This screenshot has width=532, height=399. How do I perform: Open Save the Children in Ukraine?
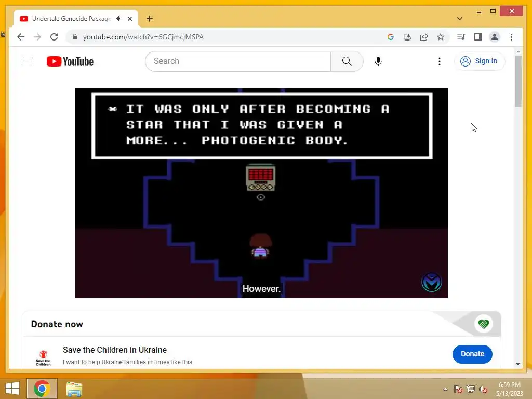[x=115, y=350]
